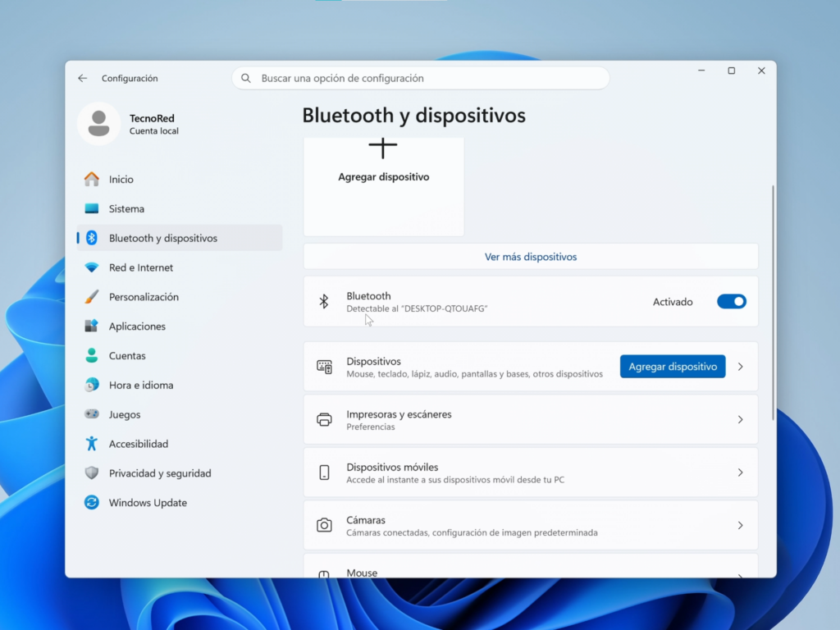Click the Privacidad y seguridad shield icon
Screen dimensions: 840x630
pyautogui.click(x=92, y=473)
